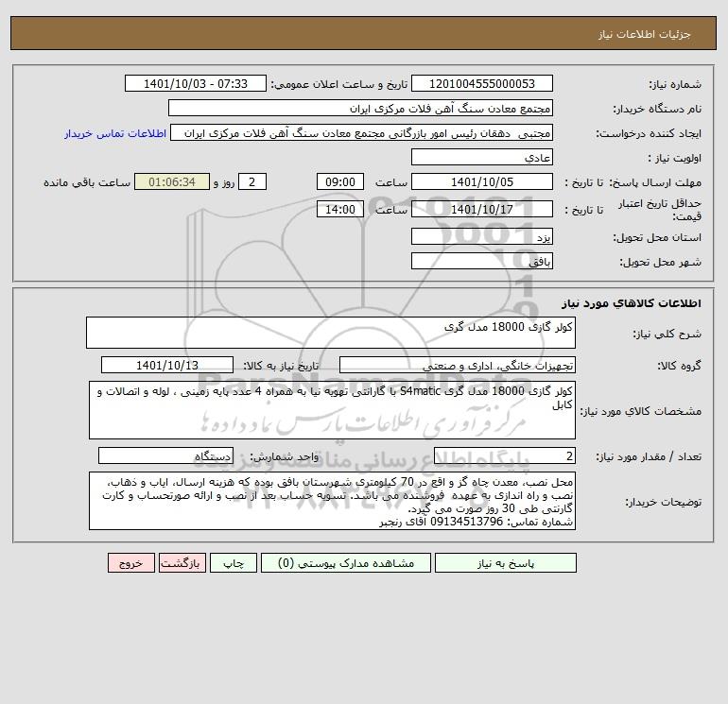Open مشاهده مدارک پیوستی (0) button
This screenshot has width=728, height=704.
tap(346, 563)
